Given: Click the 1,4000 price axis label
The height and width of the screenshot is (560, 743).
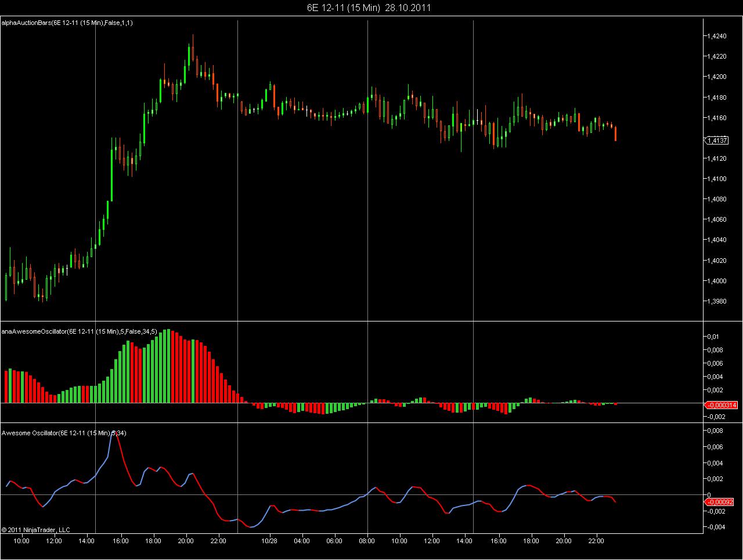Looking at the screenshot, I should pos(717,281).
